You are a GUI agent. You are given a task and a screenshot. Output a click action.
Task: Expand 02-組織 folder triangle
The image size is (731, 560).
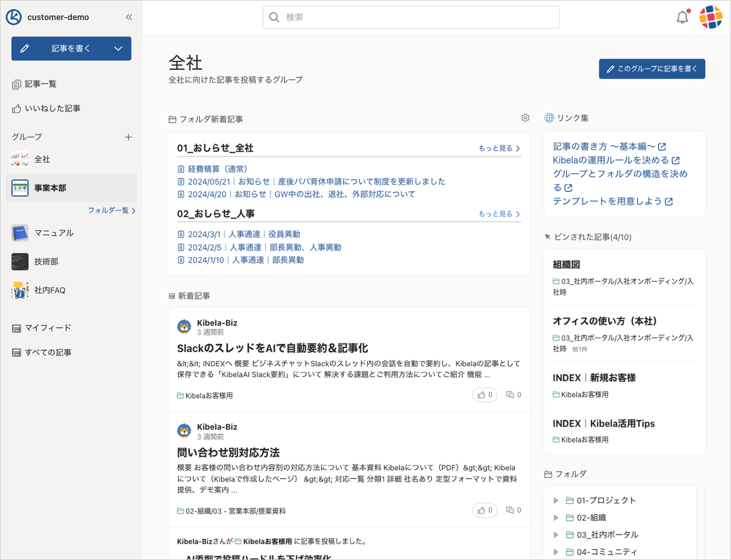point(556,518)
